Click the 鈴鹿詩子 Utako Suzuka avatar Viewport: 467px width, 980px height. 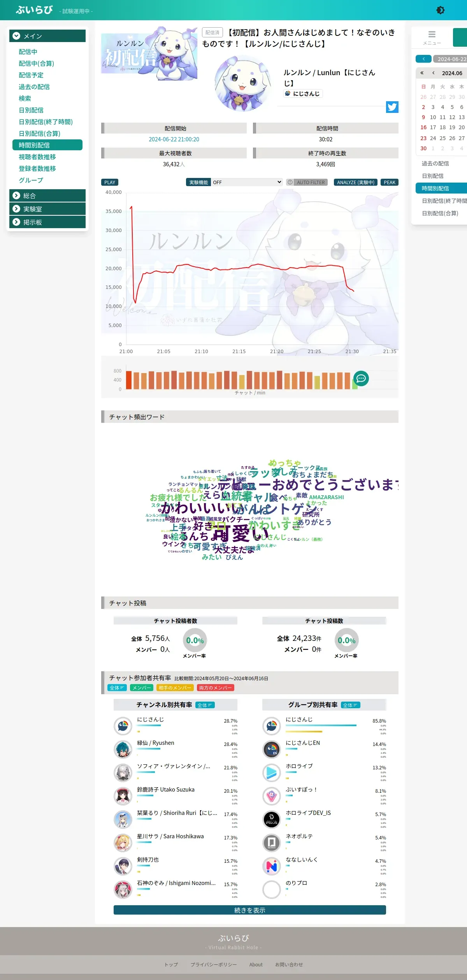pos(123,796)
